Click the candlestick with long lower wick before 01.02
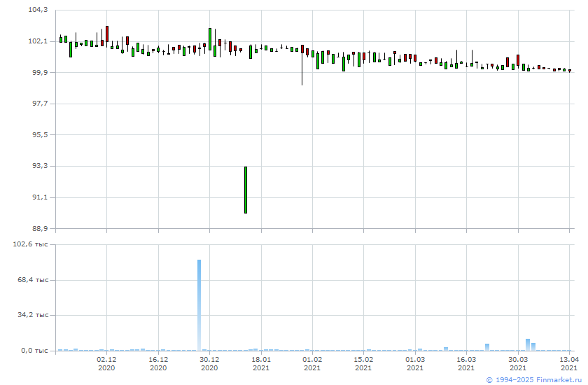 (x=302, y=65)
